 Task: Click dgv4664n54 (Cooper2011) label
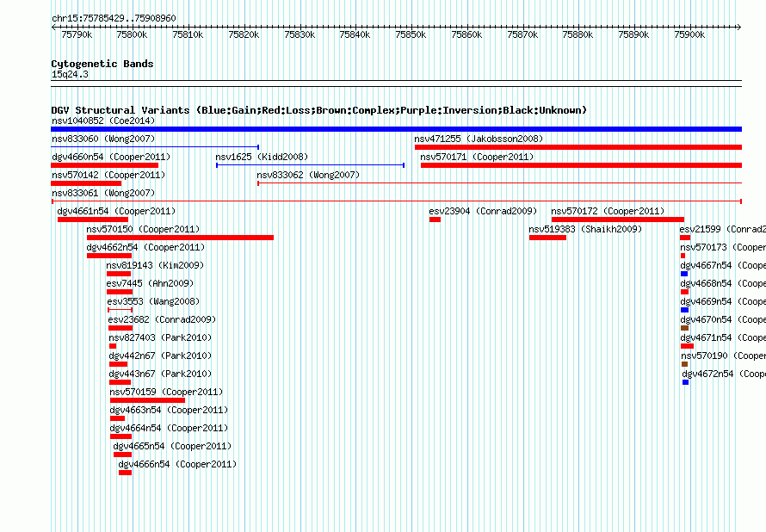tap(169, 428)
